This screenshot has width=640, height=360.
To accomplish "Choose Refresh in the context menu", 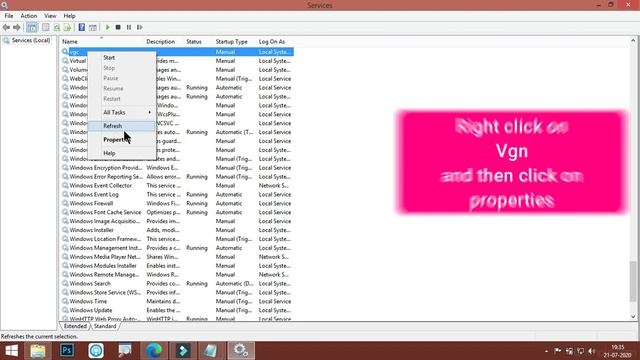I will click(122, 126).
